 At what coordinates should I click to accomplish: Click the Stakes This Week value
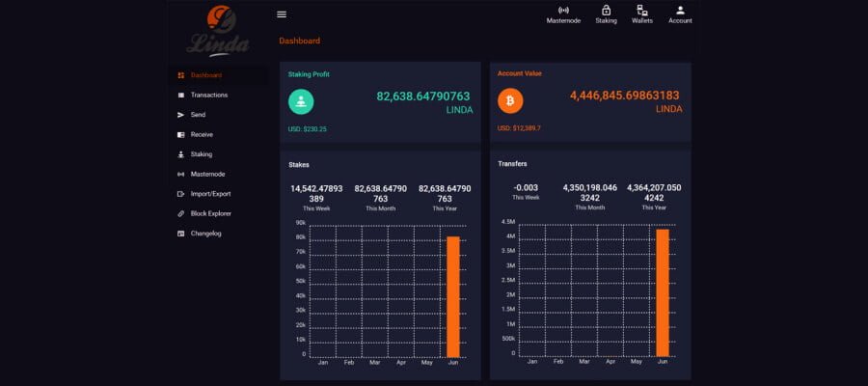316,194
